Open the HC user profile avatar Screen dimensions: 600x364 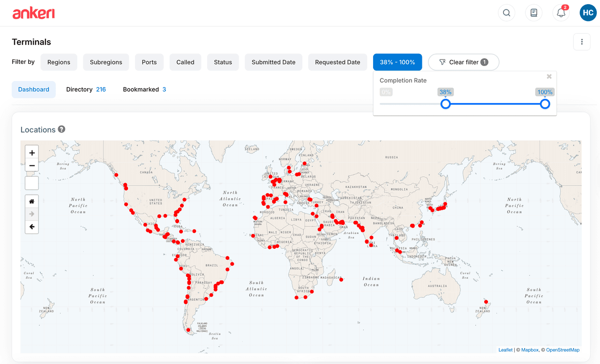tap(588, 13)
